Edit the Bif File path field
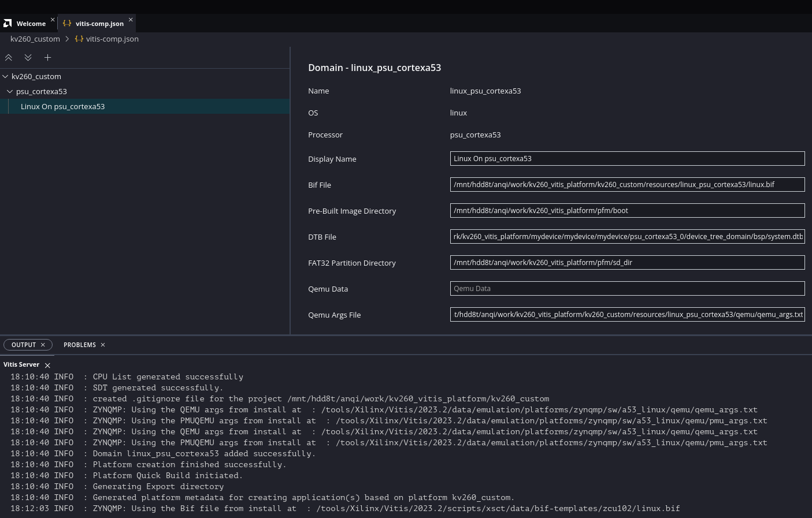Viewport: 812px width, 518px height. 627,185
